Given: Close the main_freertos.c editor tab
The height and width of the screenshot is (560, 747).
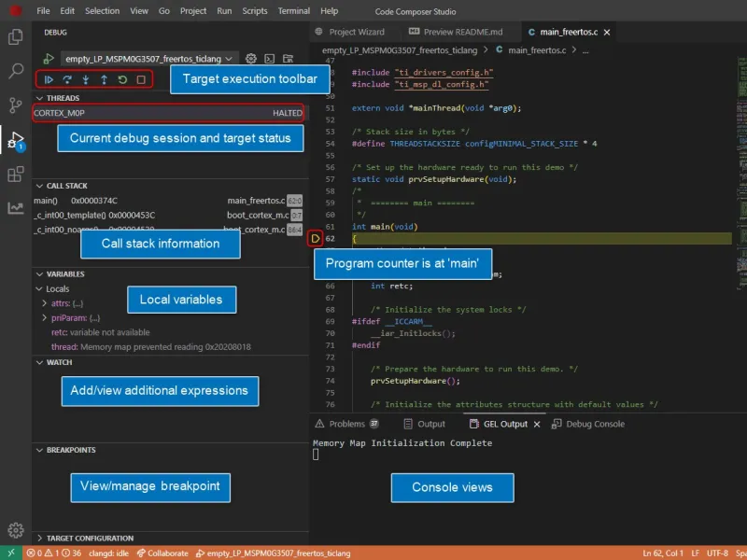Looking at the screenshot, I should tap(607, 33).
